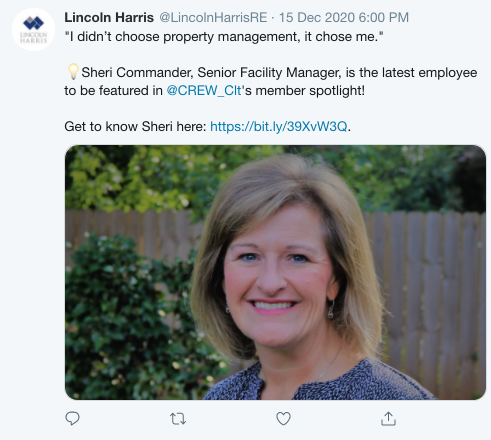Image resolution: width=491 pixels, height=440 pixels.
Task: Select the 'Get to know Sheri here' text
Action: (135, 127)
